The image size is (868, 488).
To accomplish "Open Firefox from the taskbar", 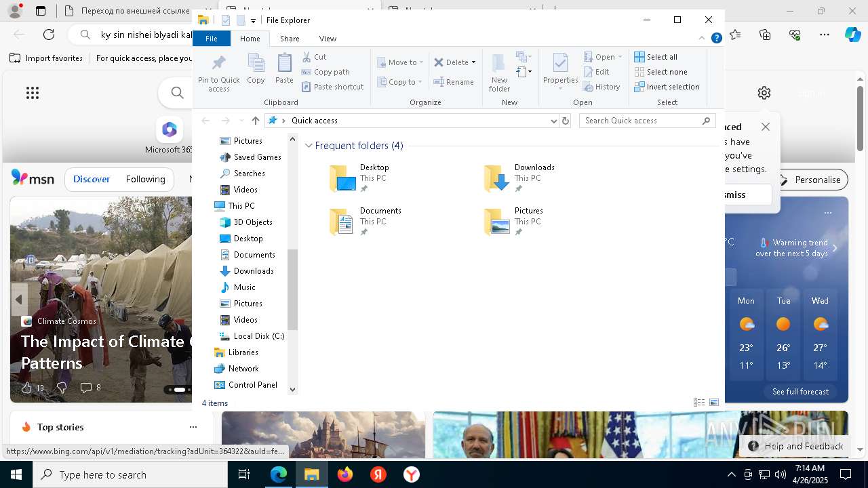I will click(345, 474).
